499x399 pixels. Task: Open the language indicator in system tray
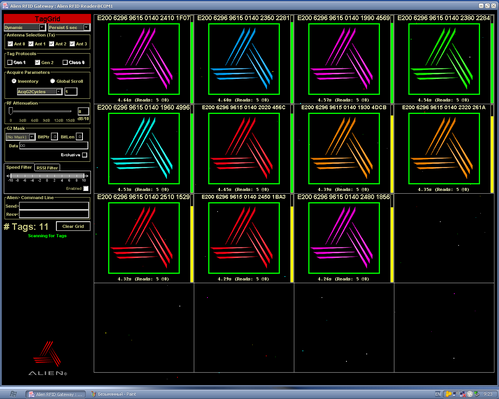[x=438, y=394]
